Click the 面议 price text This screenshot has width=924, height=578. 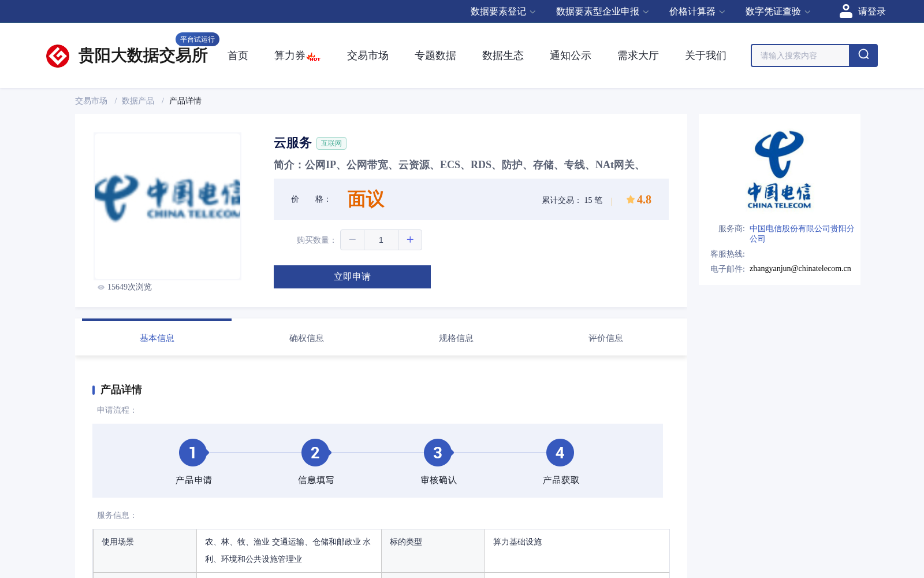pyautogui.click(x=366, y=199)
